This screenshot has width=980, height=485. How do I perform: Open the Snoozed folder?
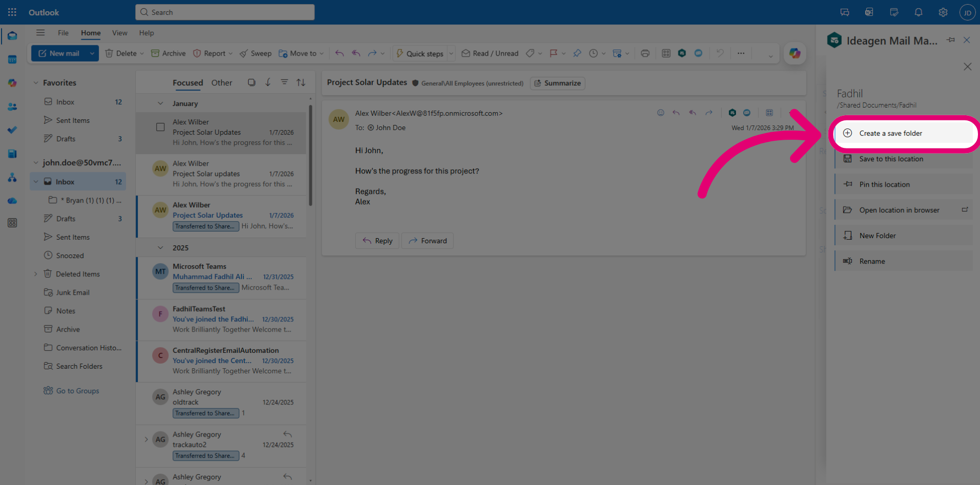pos(70,256)
